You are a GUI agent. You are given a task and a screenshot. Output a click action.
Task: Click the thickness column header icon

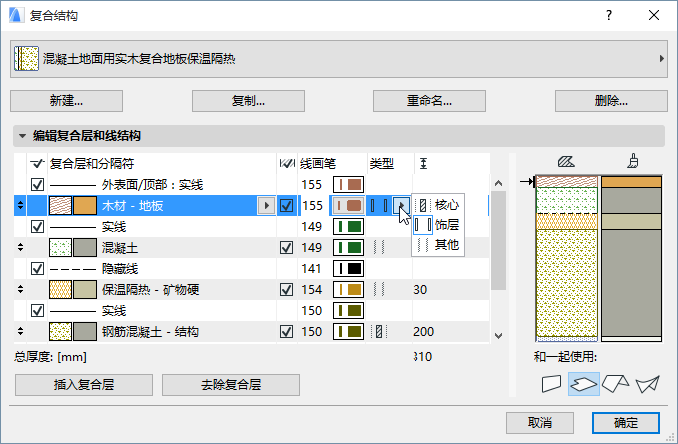point(423,163)
